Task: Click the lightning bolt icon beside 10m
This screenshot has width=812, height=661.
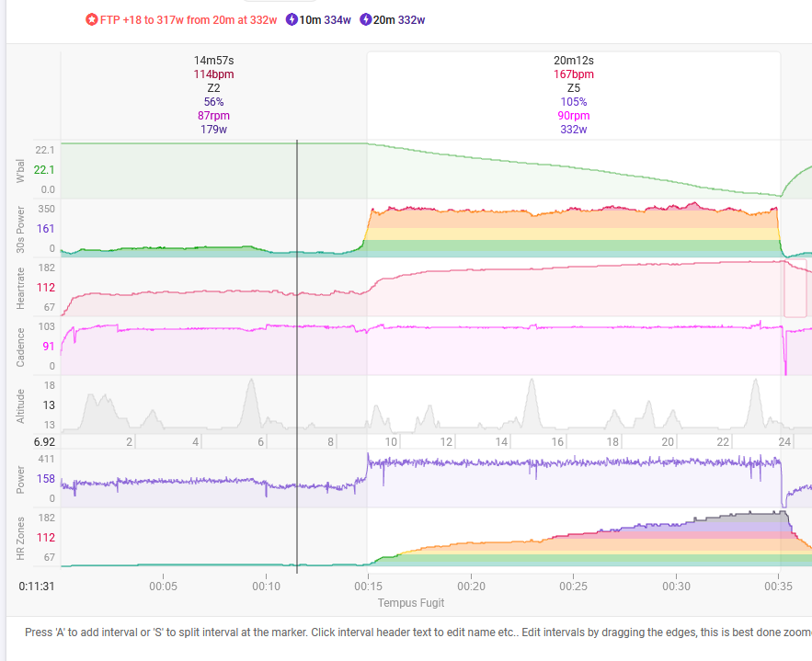Action: tap(292, 19)
